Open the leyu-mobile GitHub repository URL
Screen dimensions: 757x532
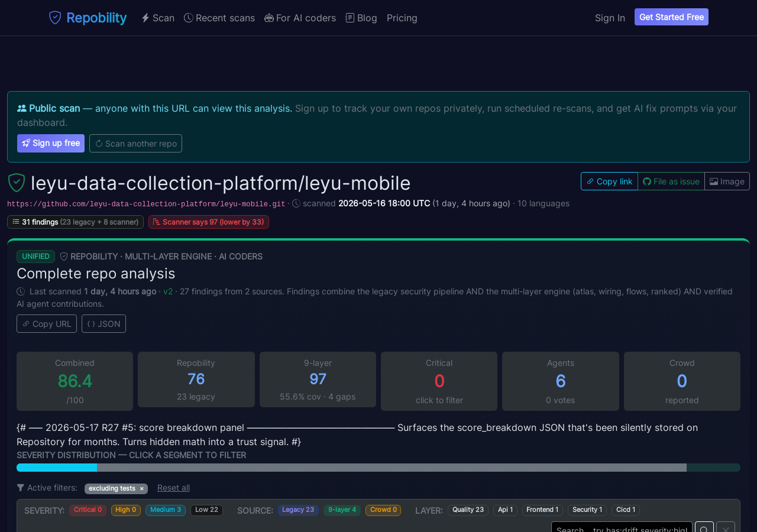pyautogui.click(x=146, y=204)
